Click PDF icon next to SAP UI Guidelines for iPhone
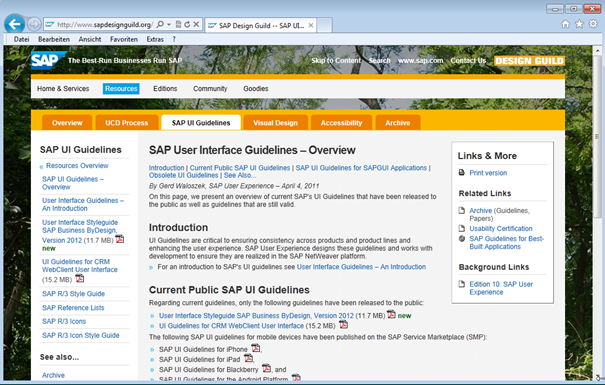The image size is (605, 385). click(x=255, y=348)
